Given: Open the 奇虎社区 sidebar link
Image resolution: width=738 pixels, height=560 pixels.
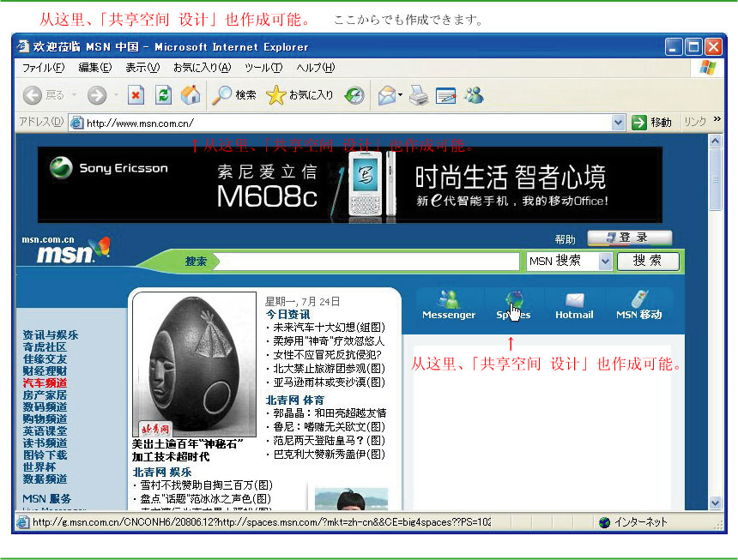Looking at the screenshot, I should pos(45,347).
